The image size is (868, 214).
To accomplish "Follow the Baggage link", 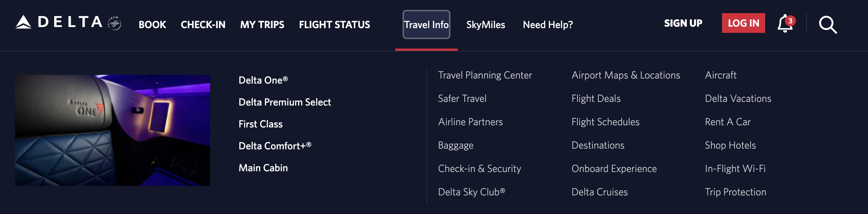I will 456,145.
